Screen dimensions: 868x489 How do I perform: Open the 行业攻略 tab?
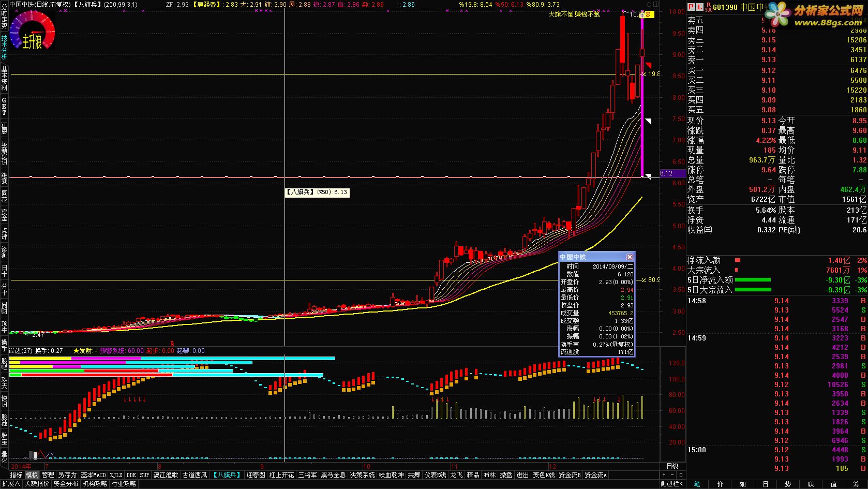(124, 484)
